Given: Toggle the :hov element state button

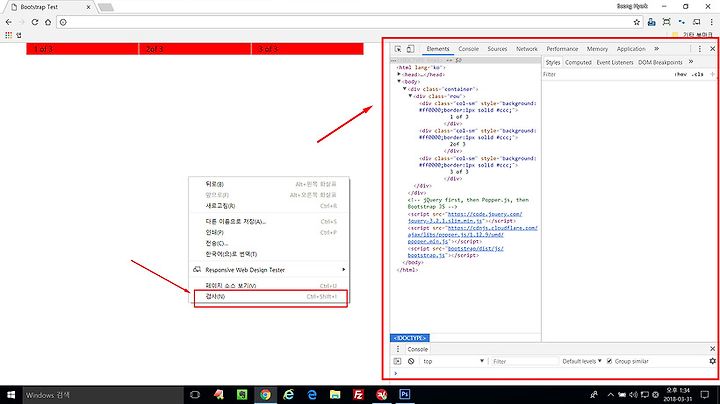Looking at the screenshot, I should (681, 74).
